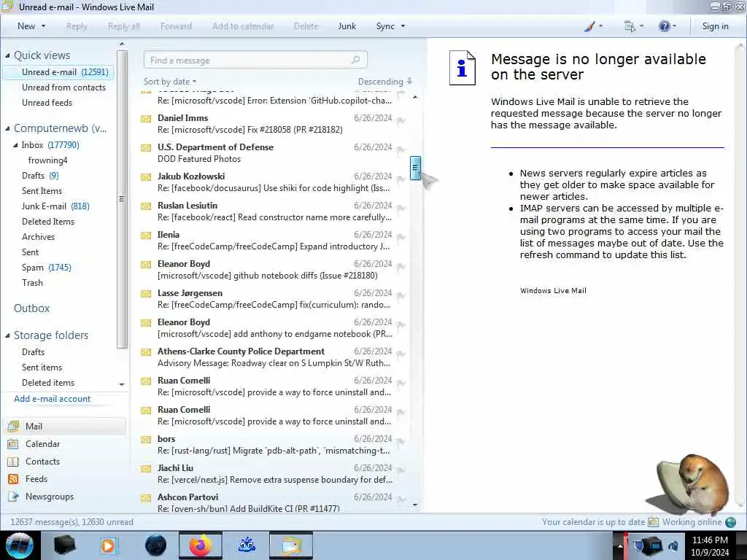This screenshot has height=560, width=747.
Task: Select Unread e-mail quick view
Action: pos(58,72)
